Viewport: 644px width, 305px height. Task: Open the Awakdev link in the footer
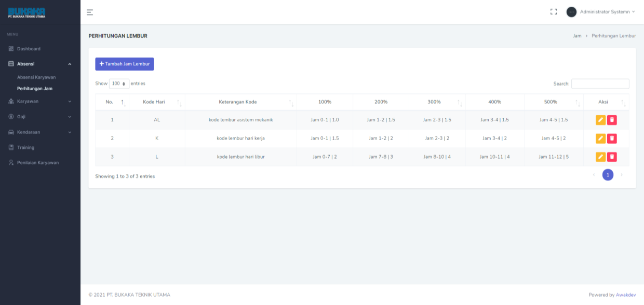[625, 295]
